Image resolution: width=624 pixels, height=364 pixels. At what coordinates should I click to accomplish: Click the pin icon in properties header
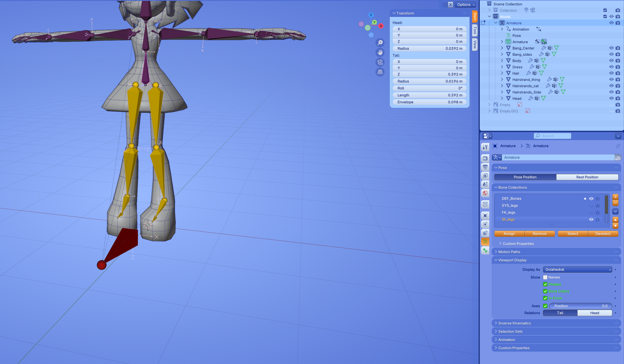[618, 146]
